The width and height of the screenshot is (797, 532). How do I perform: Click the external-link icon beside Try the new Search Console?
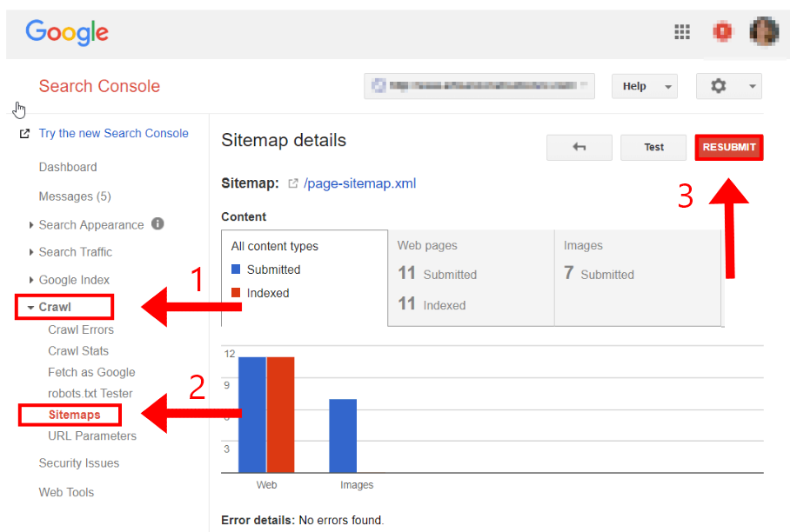point(24,134)
